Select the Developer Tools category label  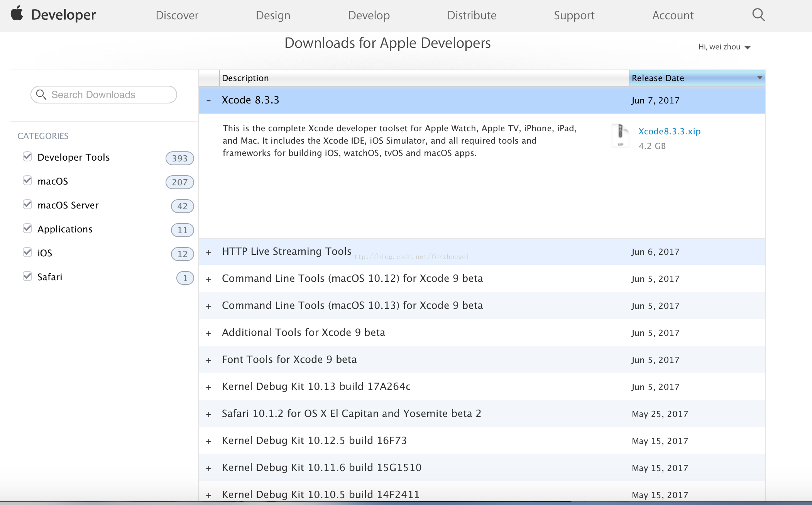(74, 157)
